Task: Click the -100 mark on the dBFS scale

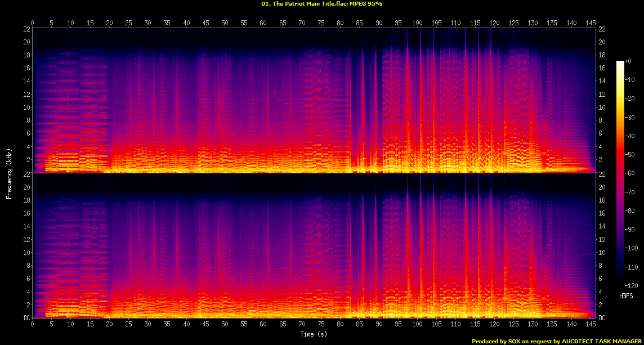Action: click(x=632, y=248)
